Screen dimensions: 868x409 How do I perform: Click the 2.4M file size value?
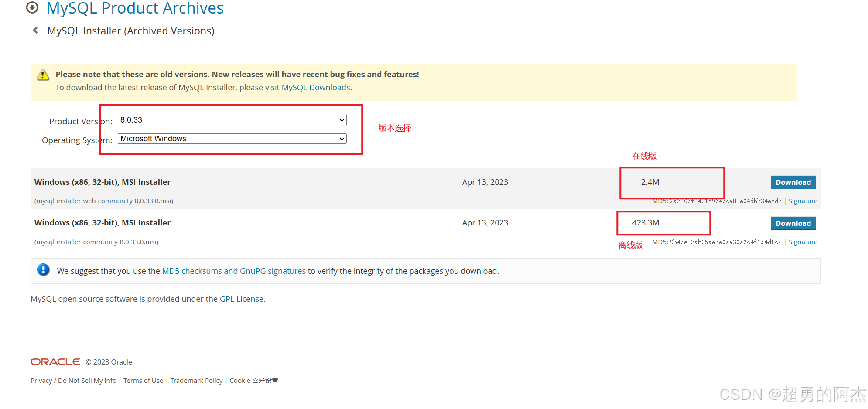tap(650, 182)
